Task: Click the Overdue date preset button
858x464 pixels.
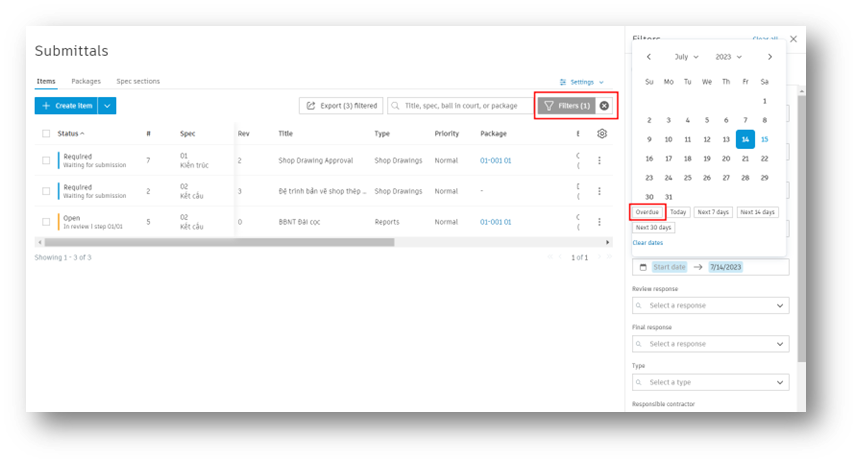Action: pyautogui.click(x=647, y=212)
